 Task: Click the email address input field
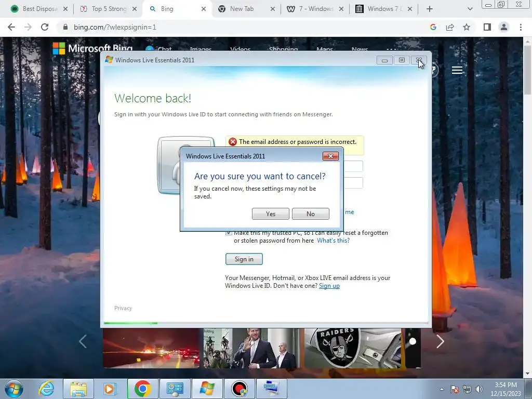tap(353, 166)
